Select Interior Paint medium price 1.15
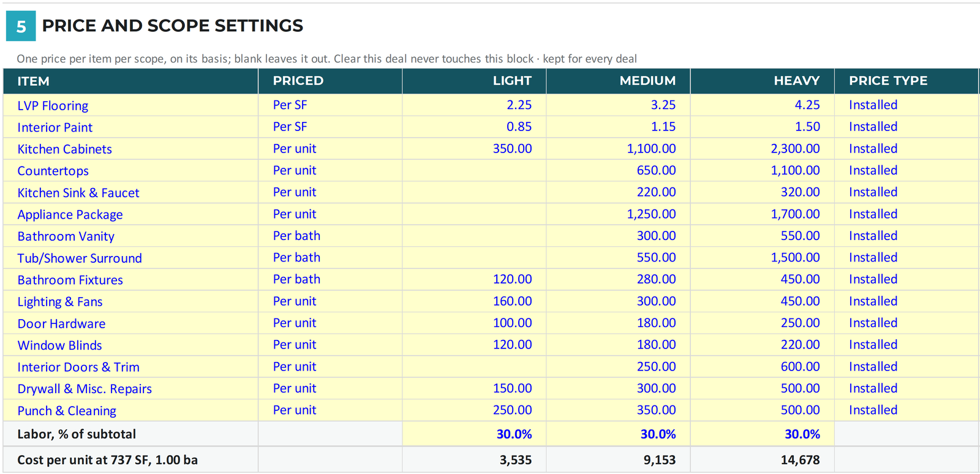980x474 pixels. coord(618,127)
